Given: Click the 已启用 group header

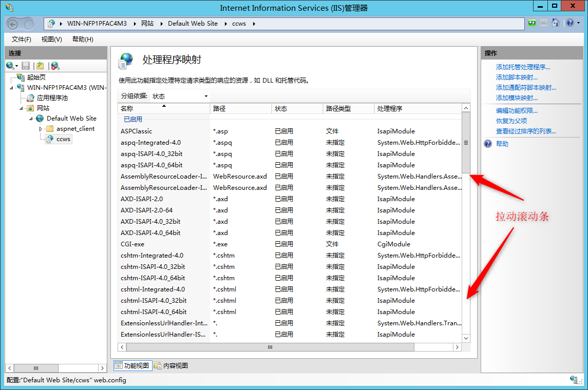Looking at the screenshot, I should pyautogui.click(x=133, y=120).
